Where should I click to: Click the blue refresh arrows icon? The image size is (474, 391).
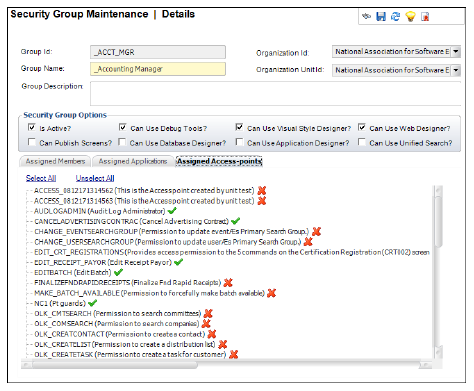pos(395,16)
